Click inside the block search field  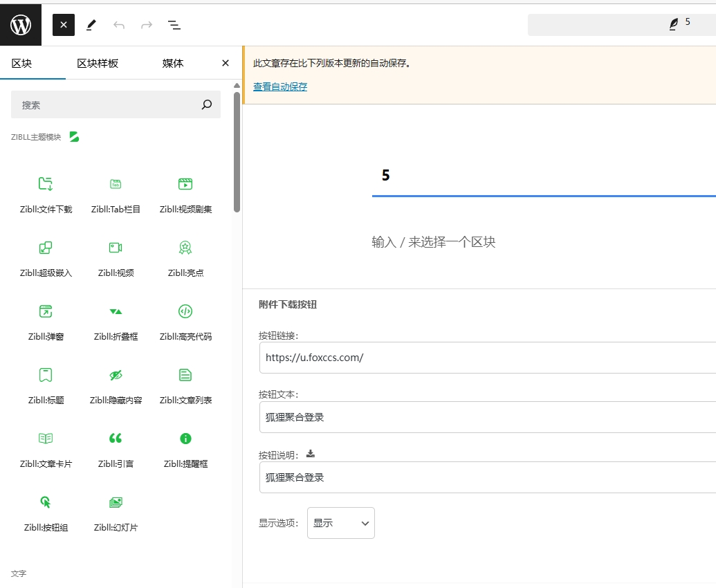click(x=111, y=104)
